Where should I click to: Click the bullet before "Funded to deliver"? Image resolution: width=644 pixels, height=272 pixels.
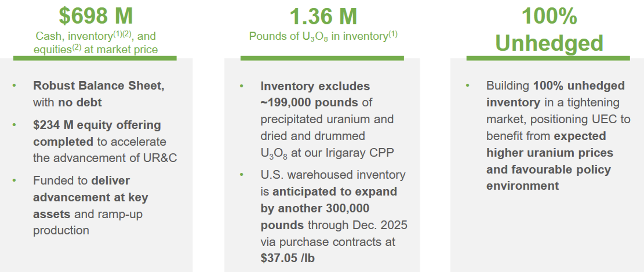[14, 181]
